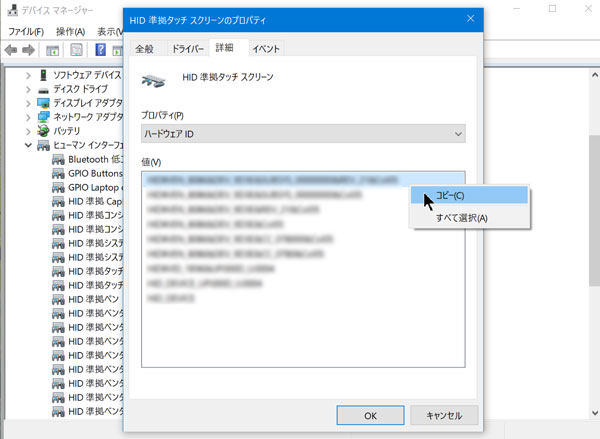Screen dimensions: 600x439
Task: Choose コピー(C) from context menu
Action: [x=450, y=195]
